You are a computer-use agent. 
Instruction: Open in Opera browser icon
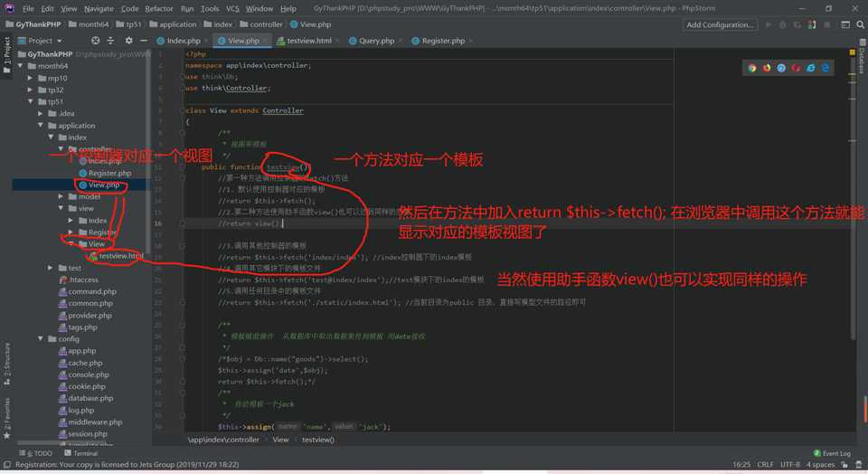tap(796, 68)
